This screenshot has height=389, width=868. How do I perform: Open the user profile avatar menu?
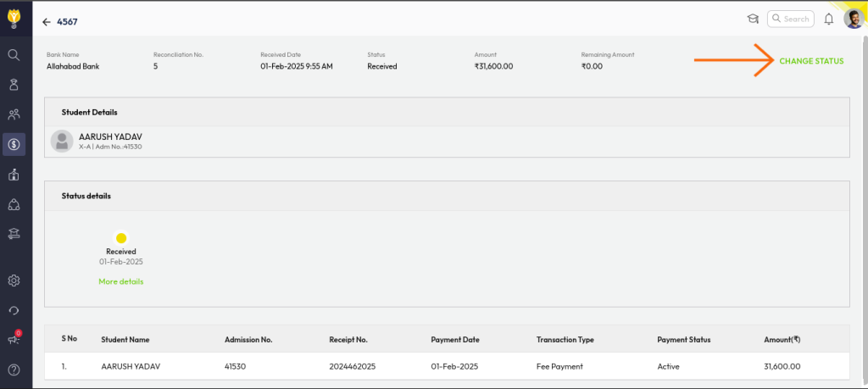[854, 19]
